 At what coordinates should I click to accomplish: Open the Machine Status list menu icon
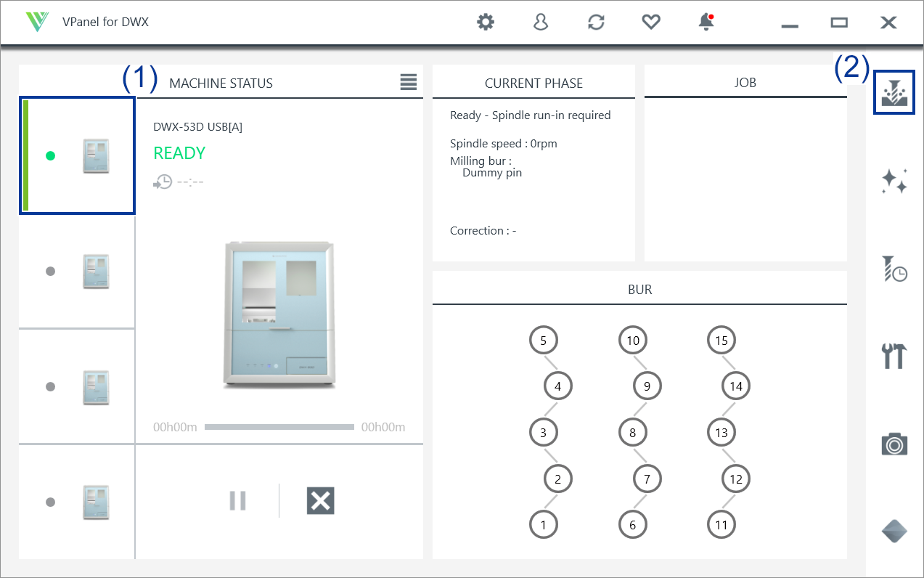pos(409,82)
